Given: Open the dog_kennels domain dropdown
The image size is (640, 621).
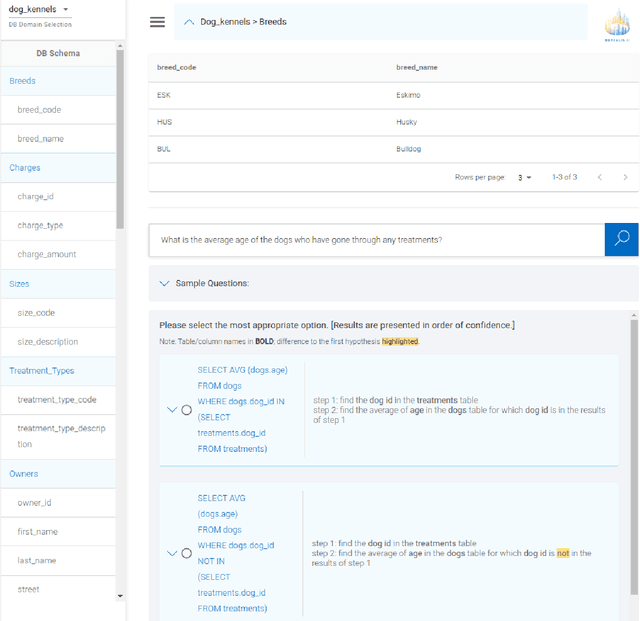Looking at the screenshot, I should (x=66, y=10).
